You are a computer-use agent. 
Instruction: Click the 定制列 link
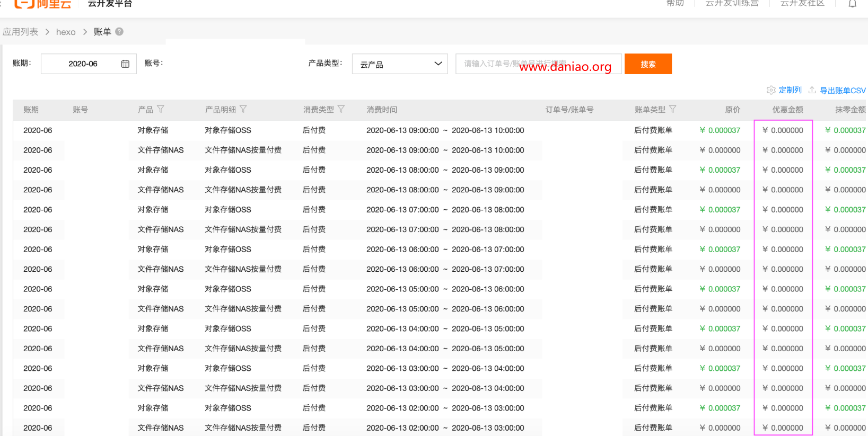point(790,90)
